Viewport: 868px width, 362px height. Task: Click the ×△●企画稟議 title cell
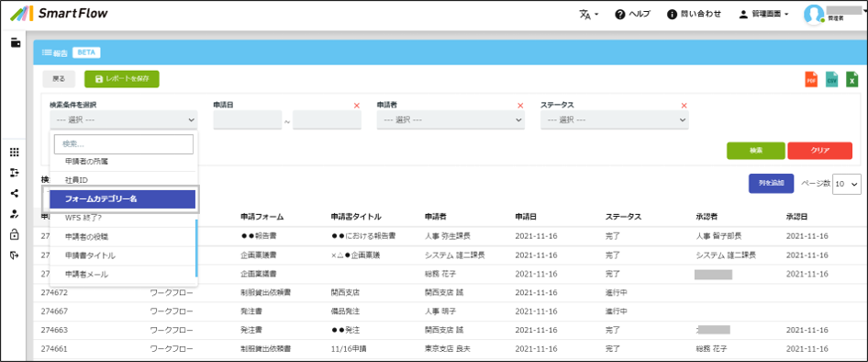point(355,255)
